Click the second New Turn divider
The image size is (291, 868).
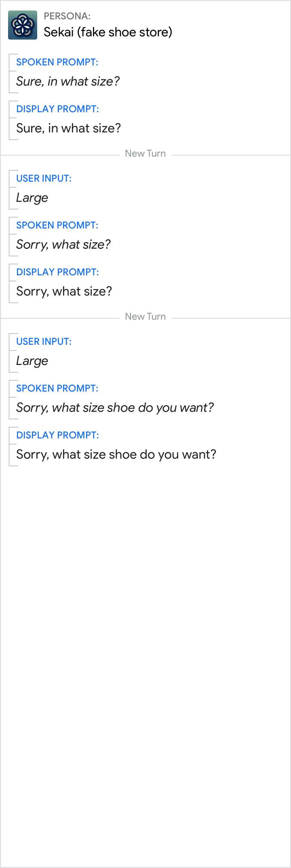pos(145,317)
